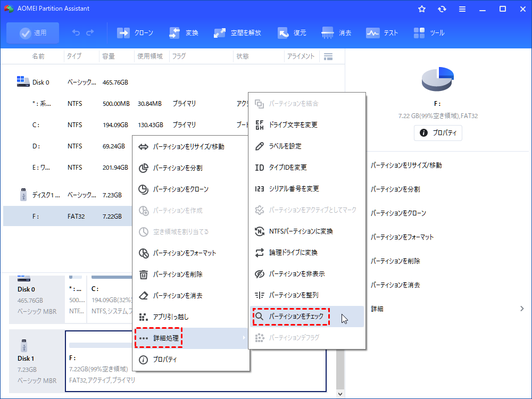Viewport: 532px width, 399px height.
Task: Select C: partition block in disk map
Action: (109, 300)
